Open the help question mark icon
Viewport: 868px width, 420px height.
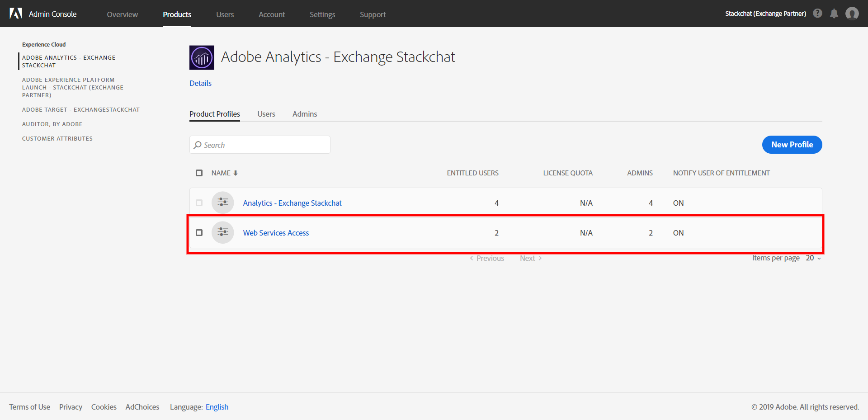pyautogui.click(x=817, y=13)
